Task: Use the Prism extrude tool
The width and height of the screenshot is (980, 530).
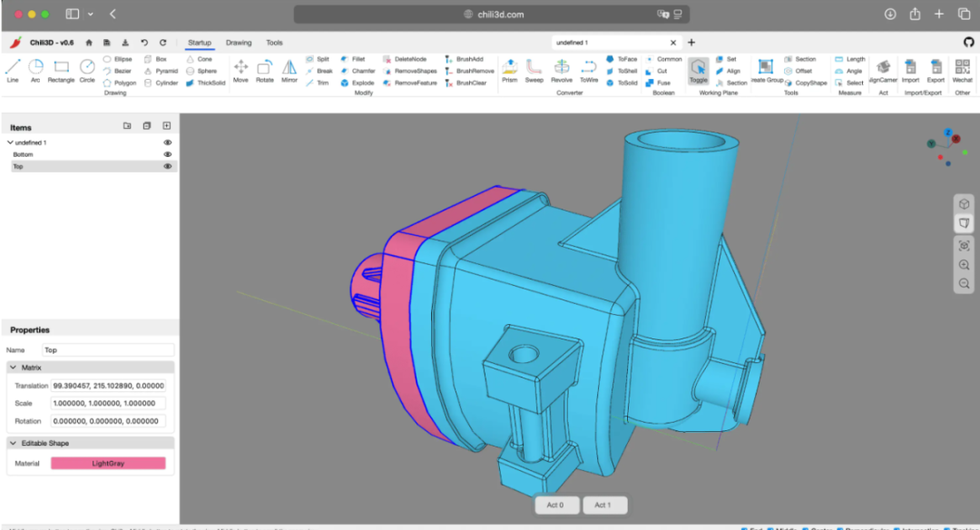Action: click(x=509, y=70)
